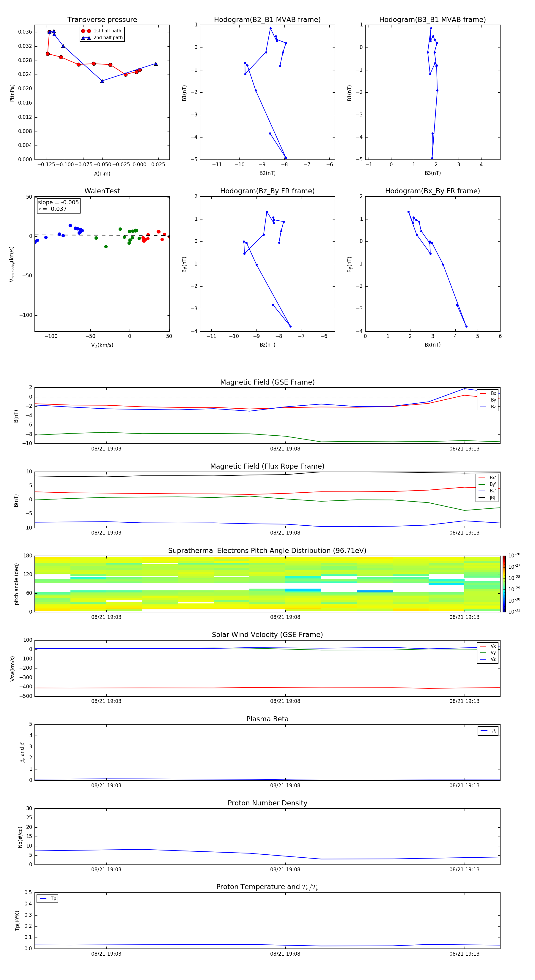Click the 'WalenTest' plot title
Screen dimensions: 535x980
coord(102,191)
